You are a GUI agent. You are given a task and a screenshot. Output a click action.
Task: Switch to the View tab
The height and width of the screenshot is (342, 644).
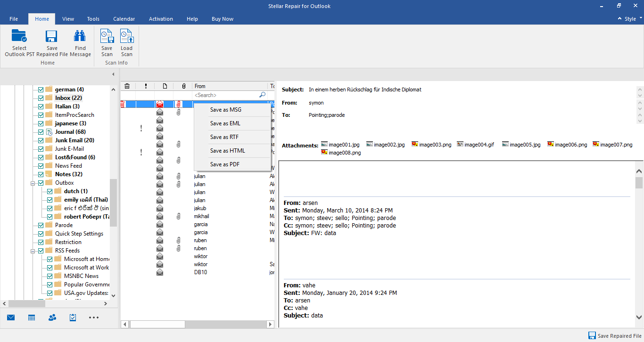tap(68, 19)
